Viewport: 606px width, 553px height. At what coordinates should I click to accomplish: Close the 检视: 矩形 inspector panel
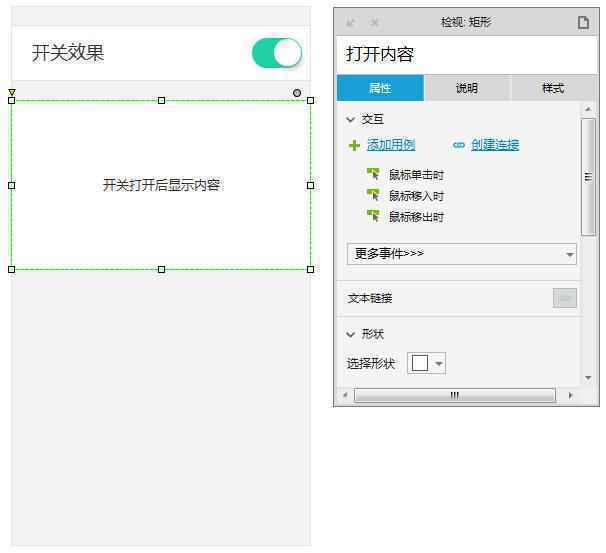coord(374,22)
